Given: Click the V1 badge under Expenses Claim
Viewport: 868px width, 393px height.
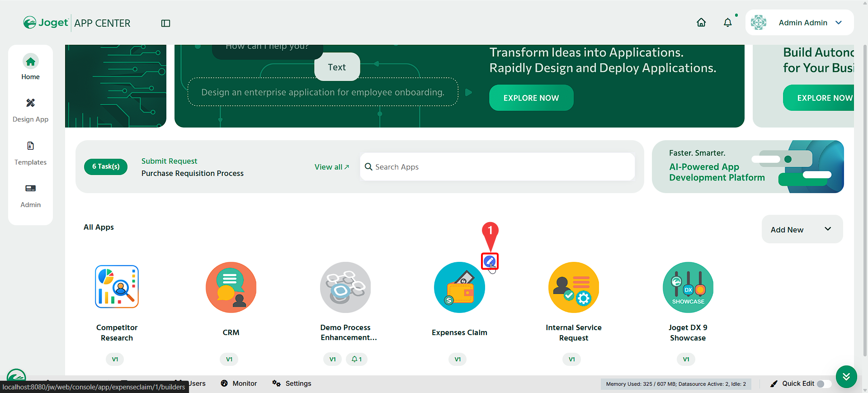Looking at the screenshot, I should (x=458, y=359).
